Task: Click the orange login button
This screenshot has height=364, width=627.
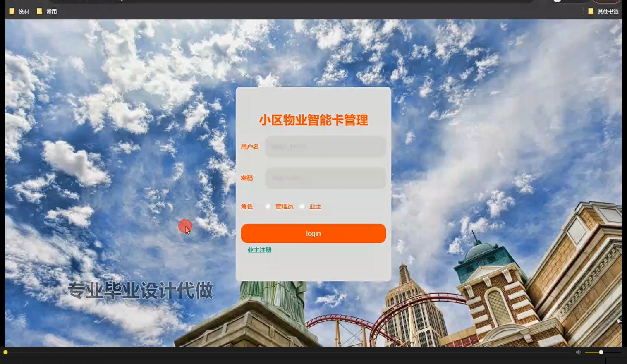Action: click(313, 233)
